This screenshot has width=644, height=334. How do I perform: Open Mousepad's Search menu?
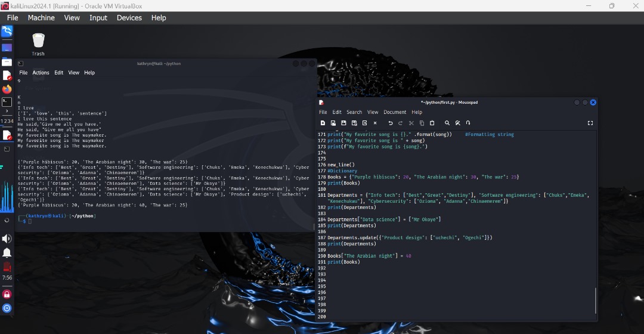click(x=354, y=112)
